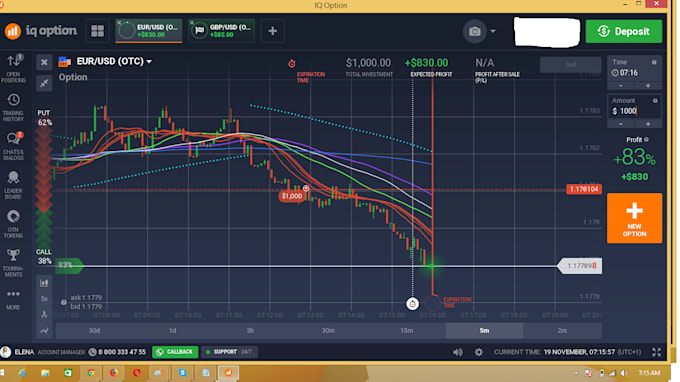The width and height of the screenshot is (680, 382).
Task: Open the chart grid layout icon
Action: (97, 31)
